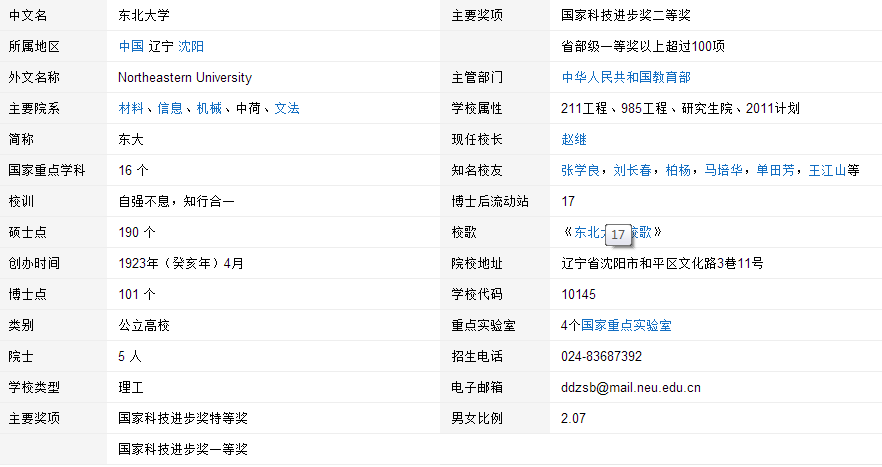Click the school code 10145
Screen dimensions: 882x467
coord(578,294)
